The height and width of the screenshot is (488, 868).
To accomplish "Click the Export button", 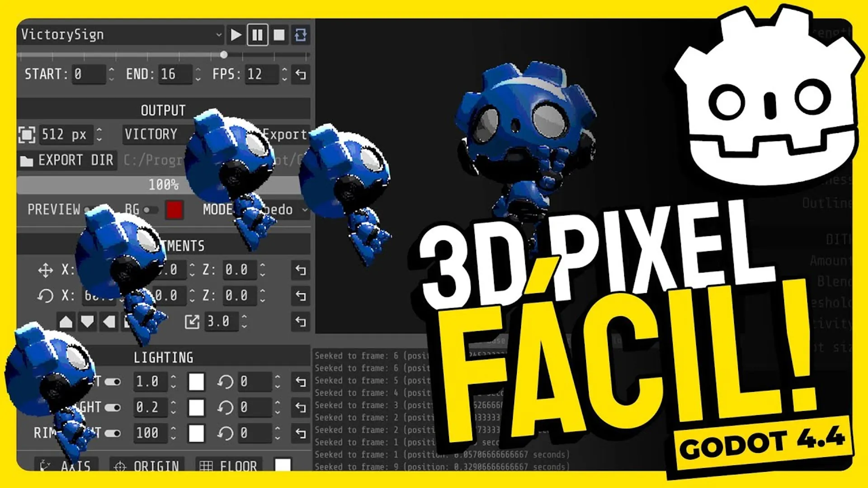I will 285,134.
